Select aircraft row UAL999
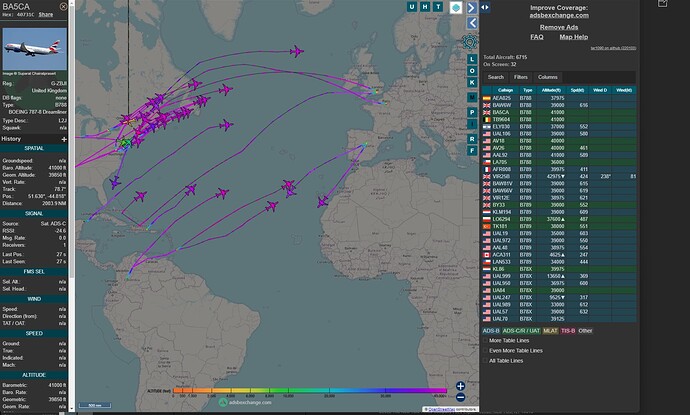The image size is (690, 415). pos(559,276)
